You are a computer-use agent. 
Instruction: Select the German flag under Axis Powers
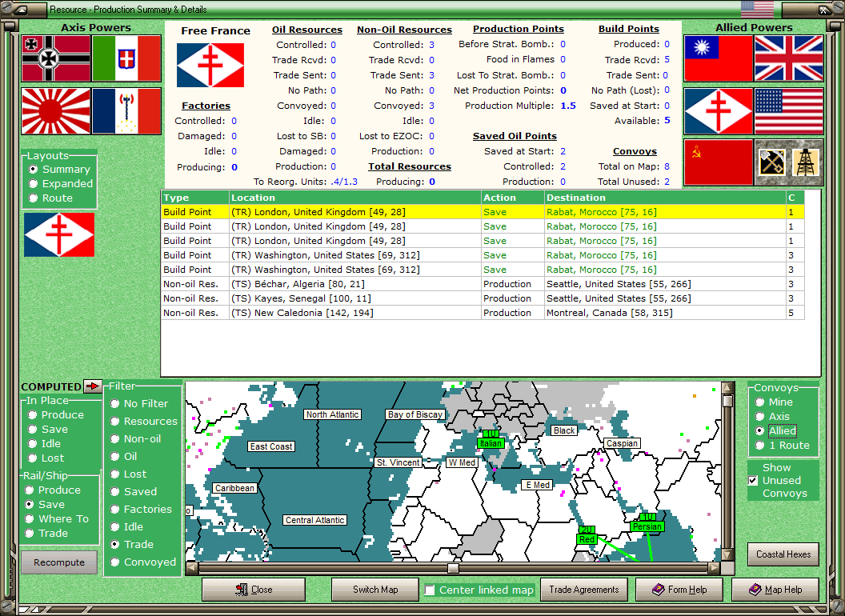click(x=56, y=58)
